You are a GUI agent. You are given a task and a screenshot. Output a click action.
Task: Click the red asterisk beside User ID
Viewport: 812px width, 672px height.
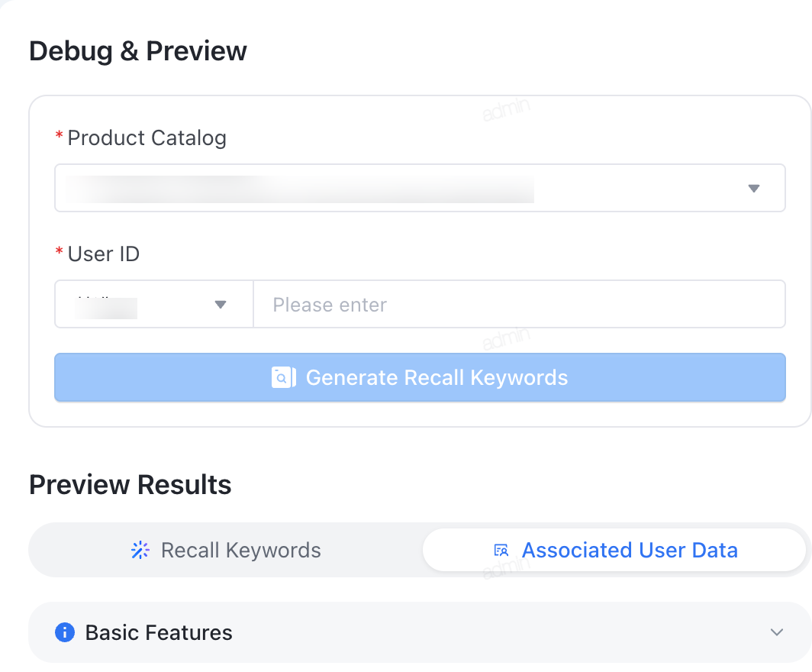pyautogui.click(x=59, y=252)
